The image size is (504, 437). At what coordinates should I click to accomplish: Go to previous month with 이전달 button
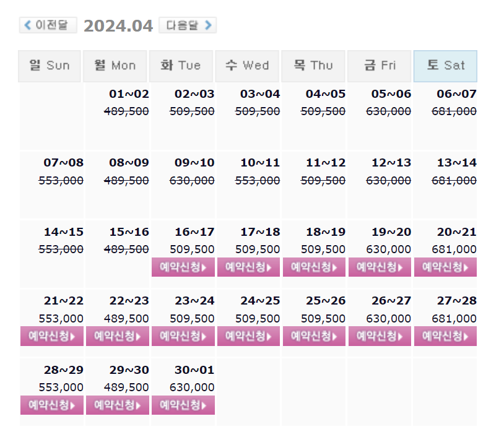coord(48,25)
